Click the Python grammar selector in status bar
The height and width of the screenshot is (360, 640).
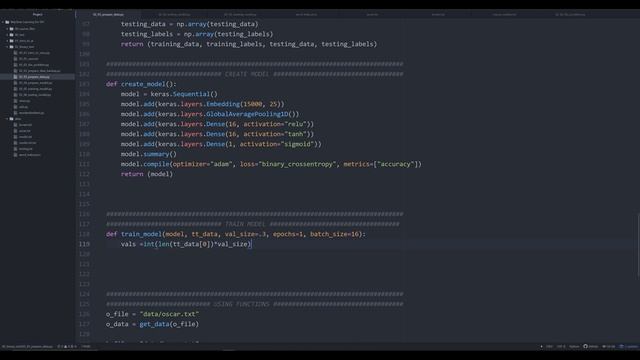coord(574,347)
